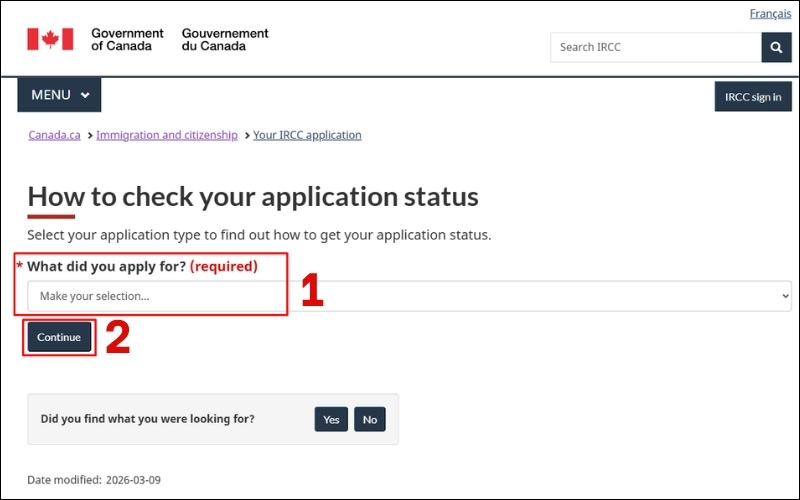
Task: Click the 'How to check your application status' heading
Action: coord(253,196)
